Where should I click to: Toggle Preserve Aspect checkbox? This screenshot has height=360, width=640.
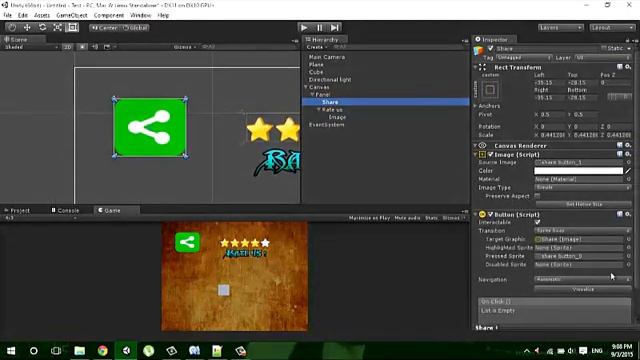[x=537, y=196]
